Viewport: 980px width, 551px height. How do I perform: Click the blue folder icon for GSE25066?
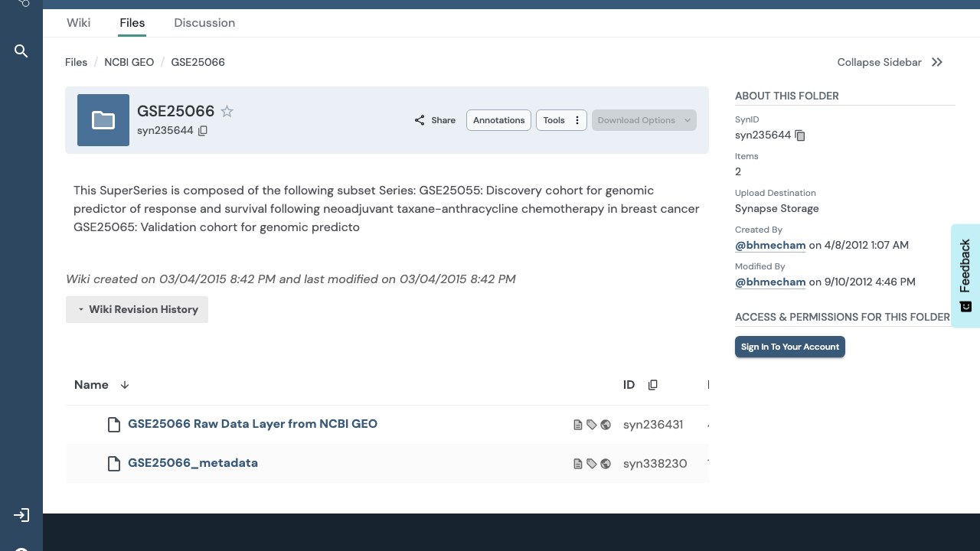[103, 120]
